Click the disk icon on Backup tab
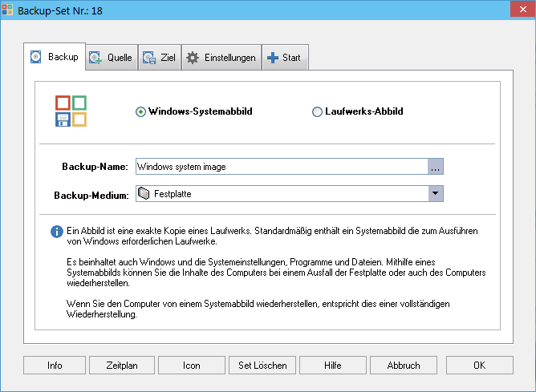The height and width of the screenshot is (392, 536). tap(35, 57)
